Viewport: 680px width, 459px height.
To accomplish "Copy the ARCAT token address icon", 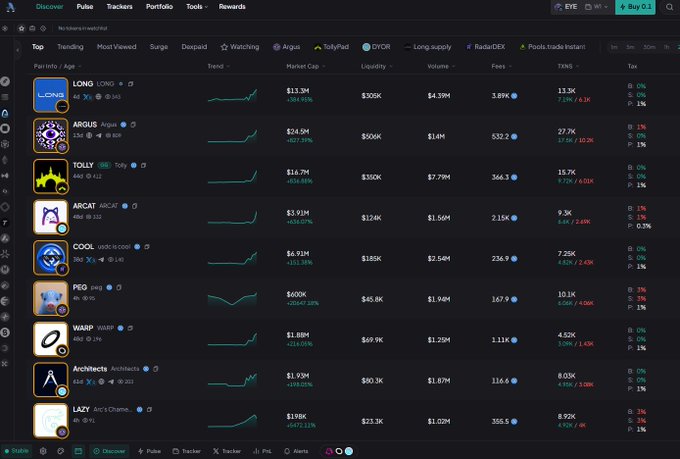I will tap(134, 206).
